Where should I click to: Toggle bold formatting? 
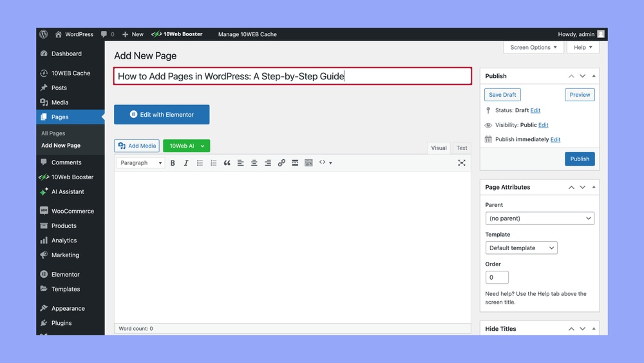tap(173, 162)
